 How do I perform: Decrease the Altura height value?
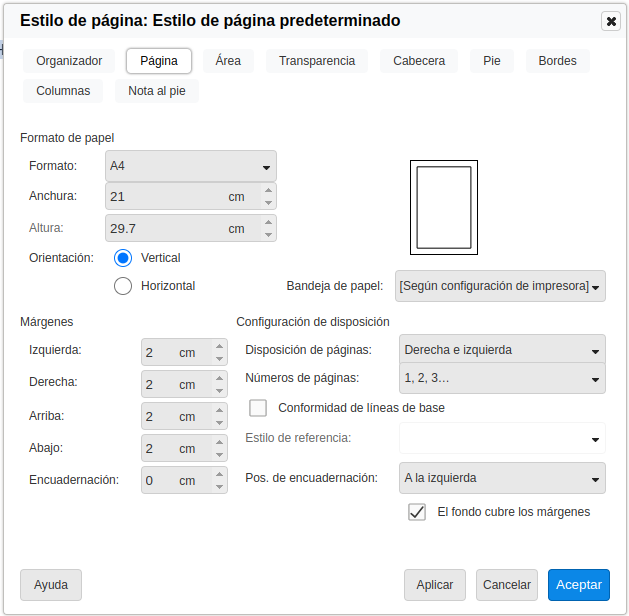pyautogui.click(x=267, y=235)
